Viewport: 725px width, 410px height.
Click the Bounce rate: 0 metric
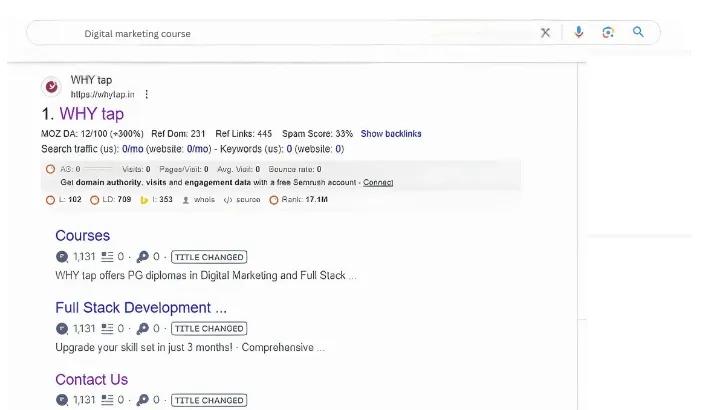pos(295,169)
